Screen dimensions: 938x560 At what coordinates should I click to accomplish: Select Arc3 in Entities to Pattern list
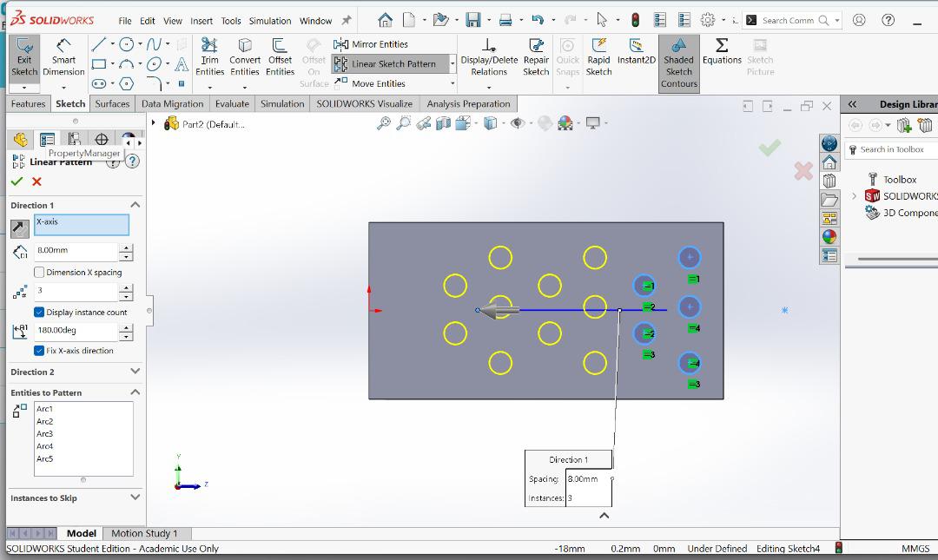(45, 434)
